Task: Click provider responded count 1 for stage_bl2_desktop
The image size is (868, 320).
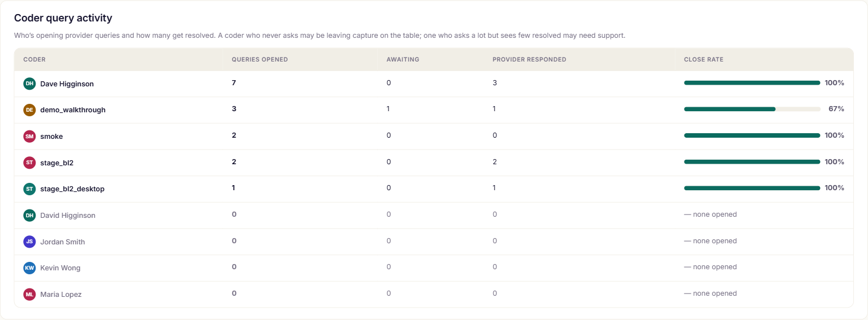Action: pos(494,188)
